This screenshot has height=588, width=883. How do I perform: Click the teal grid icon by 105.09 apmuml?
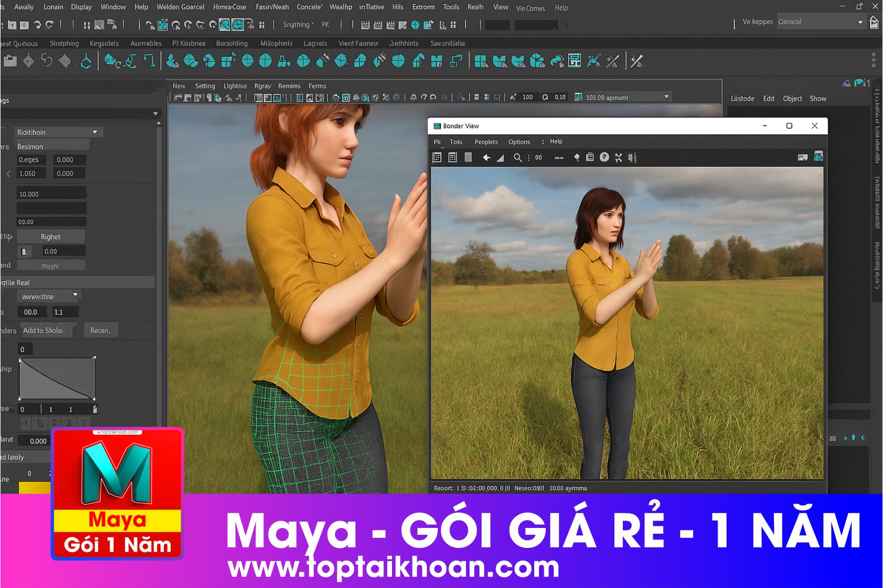(578, 97)
